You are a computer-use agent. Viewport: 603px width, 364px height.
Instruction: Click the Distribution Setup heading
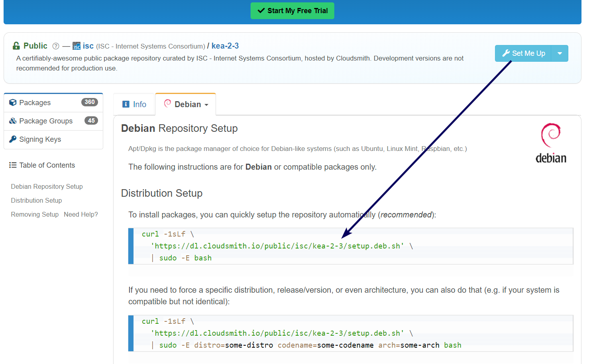[x=162, y=193]
